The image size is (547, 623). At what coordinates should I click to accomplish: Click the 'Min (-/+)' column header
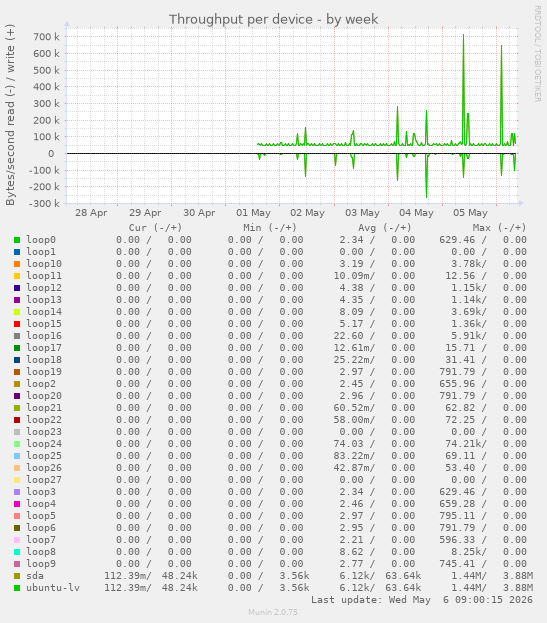270,228
